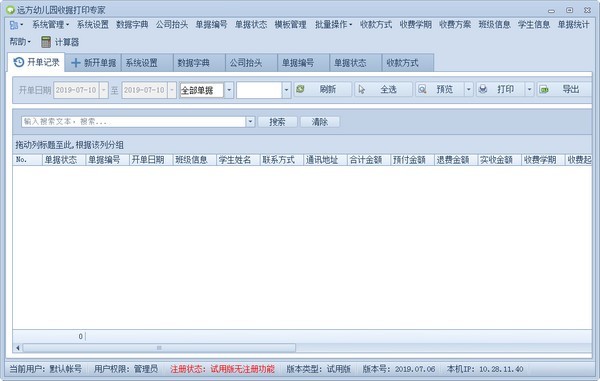Click the start date field 2019-07-10
Image resolution: width=600 pixels, height=381 pixels.
(76, 90)
